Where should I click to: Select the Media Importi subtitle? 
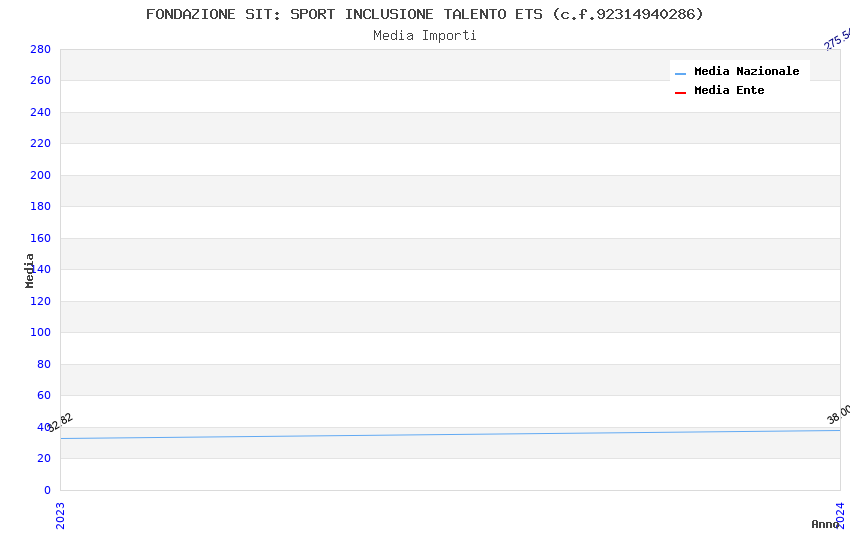point(424,36)
